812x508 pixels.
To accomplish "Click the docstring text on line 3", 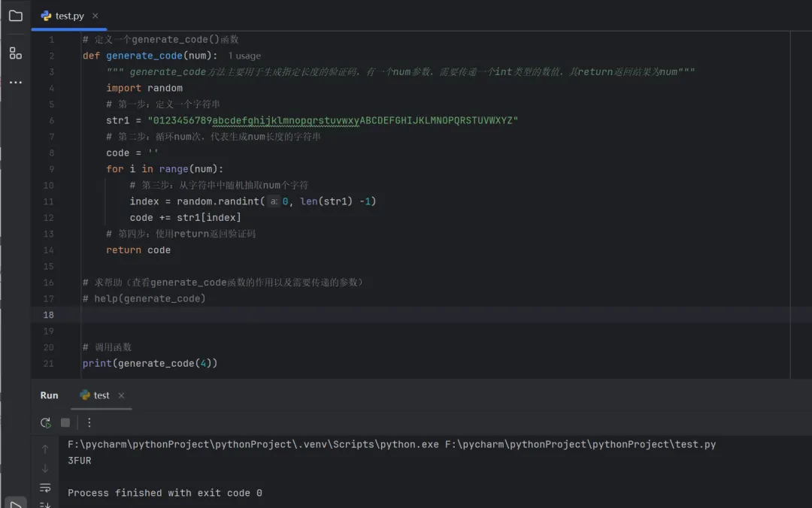I will (400, 72).
